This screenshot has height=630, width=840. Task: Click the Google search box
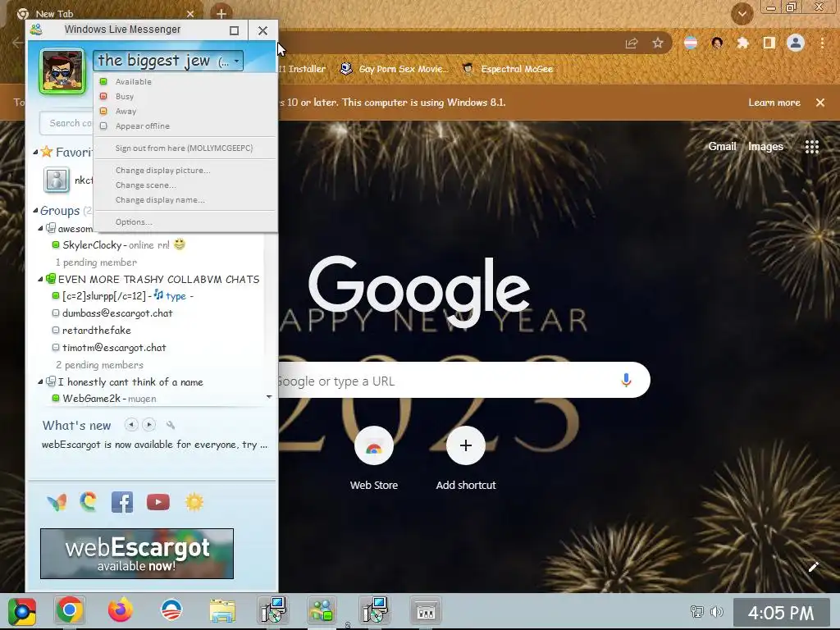coord(463,381)
